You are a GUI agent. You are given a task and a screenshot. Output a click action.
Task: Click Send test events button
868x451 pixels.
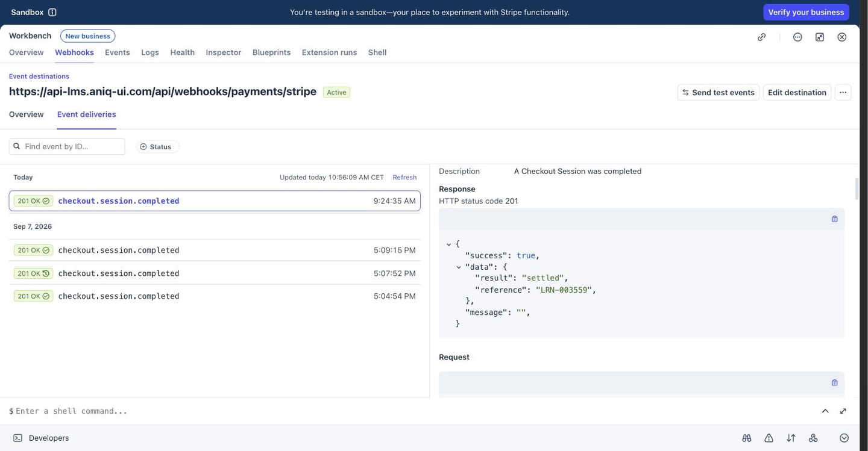click(719, 92)
